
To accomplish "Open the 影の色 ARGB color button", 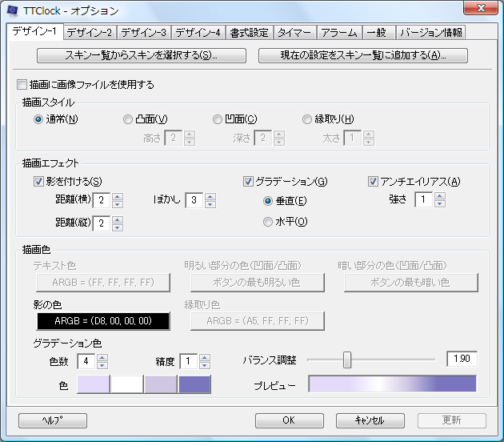I will pyautogui.click(x=103, y=321).
